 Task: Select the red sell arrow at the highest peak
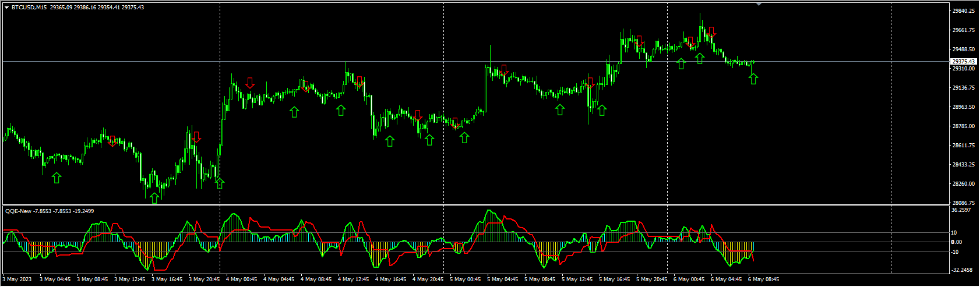(x=711, y=31)
